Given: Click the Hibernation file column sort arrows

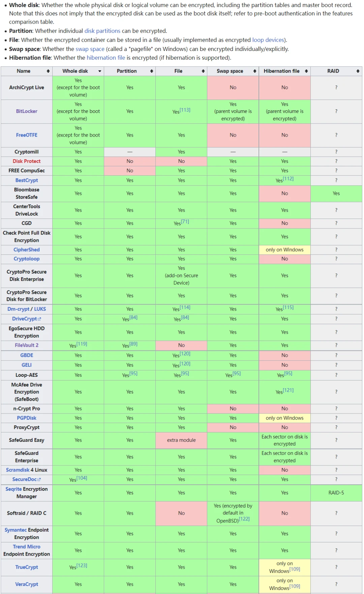Looking at the screenshot, I should (306, 71).
